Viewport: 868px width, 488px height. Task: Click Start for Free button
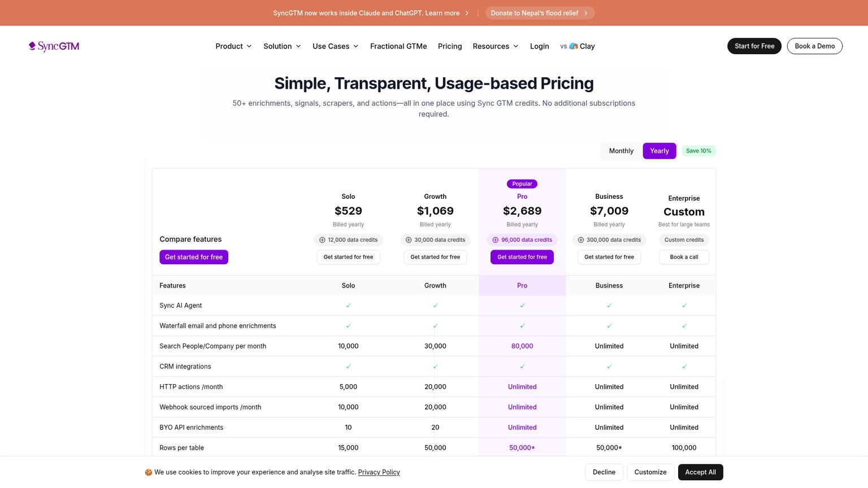point(754,46)
